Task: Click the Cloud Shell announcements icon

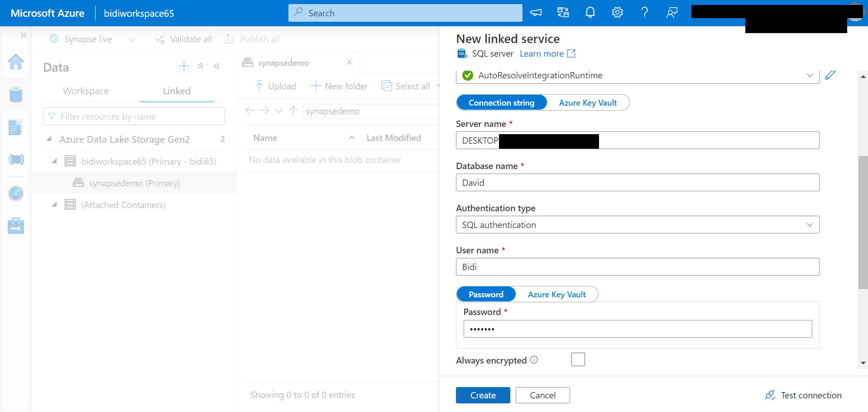Action: pyautogui.click(x=536, y=13)
